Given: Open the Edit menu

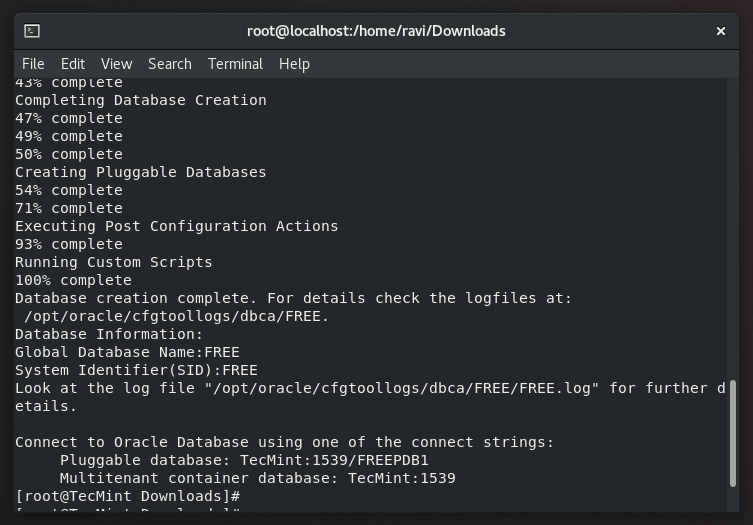Looking at the screenshot, I should pyautogui.click(x=73, y=64).
